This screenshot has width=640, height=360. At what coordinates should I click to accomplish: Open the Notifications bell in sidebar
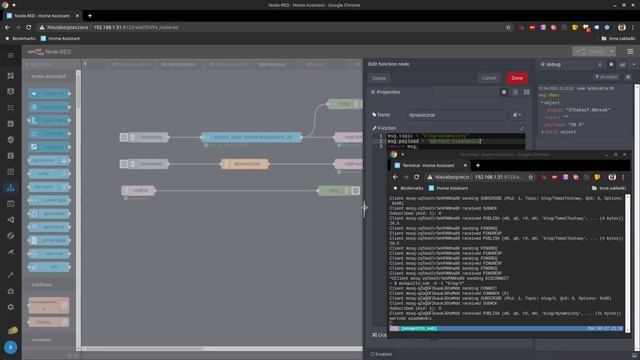pyautogui.click(x=12, y=330)
